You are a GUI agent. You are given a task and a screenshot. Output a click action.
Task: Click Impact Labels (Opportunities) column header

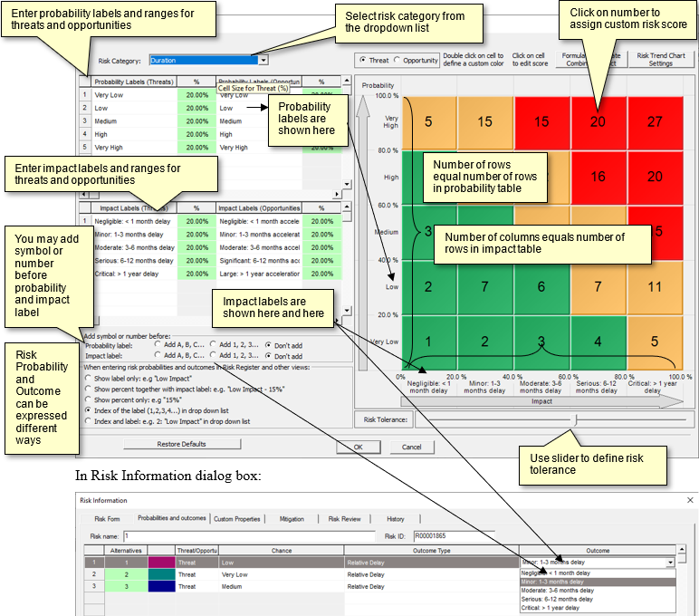(x=259, y=208)
